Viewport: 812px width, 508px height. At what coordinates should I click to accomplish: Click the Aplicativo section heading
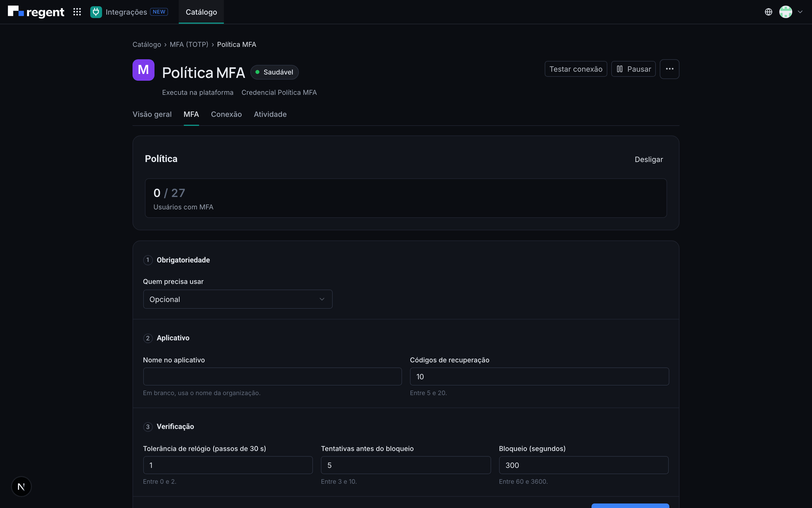coord(173,338)
